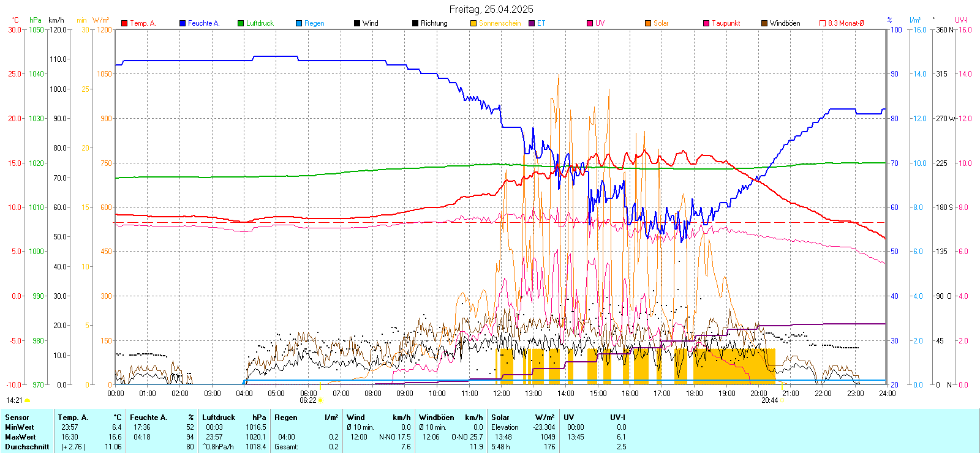Click the 12:00 label on time axis

[x=502, y=393]
